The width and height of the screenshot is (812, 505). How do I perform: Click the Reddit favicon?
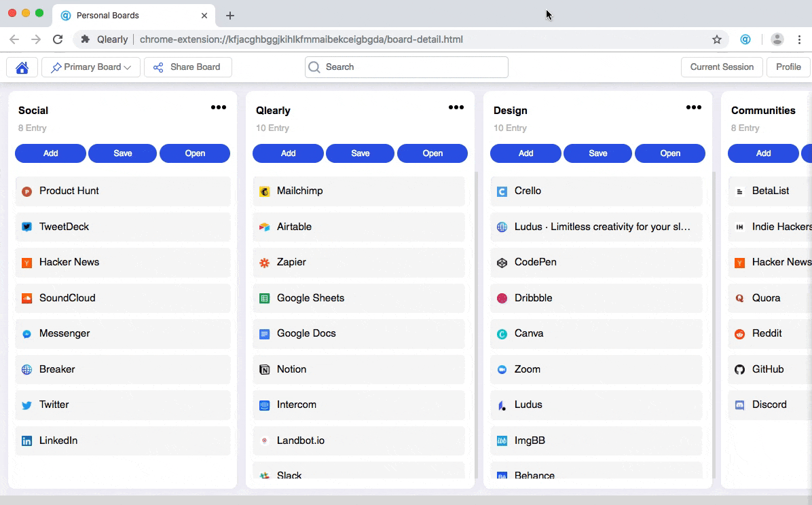740,334
